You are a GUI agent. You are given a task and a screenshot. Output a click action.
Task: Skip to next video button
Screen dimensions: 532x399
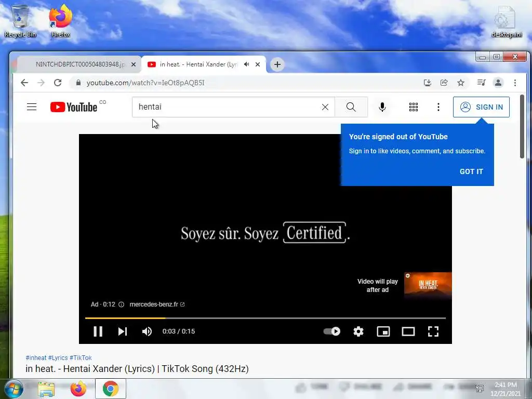tap(123, 331)
